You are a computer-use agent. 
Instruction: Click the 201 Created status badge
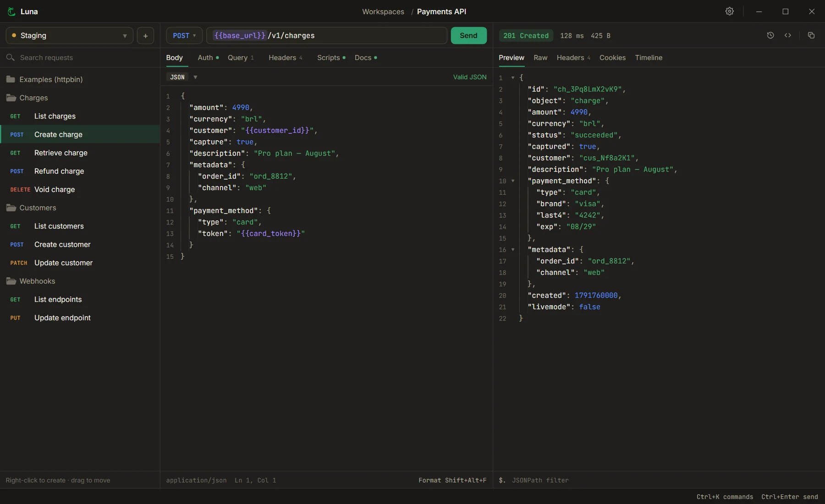(x=526, y=35)
